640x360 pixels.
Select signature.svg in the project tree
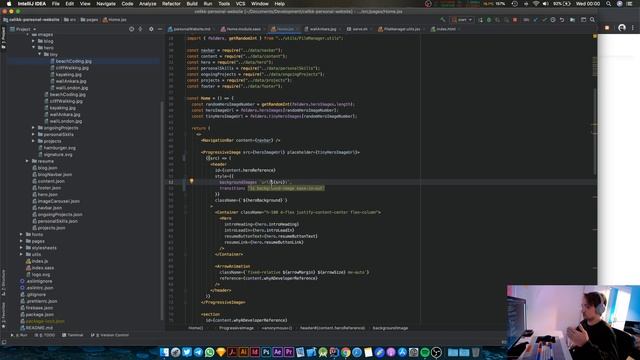[58, 154]
